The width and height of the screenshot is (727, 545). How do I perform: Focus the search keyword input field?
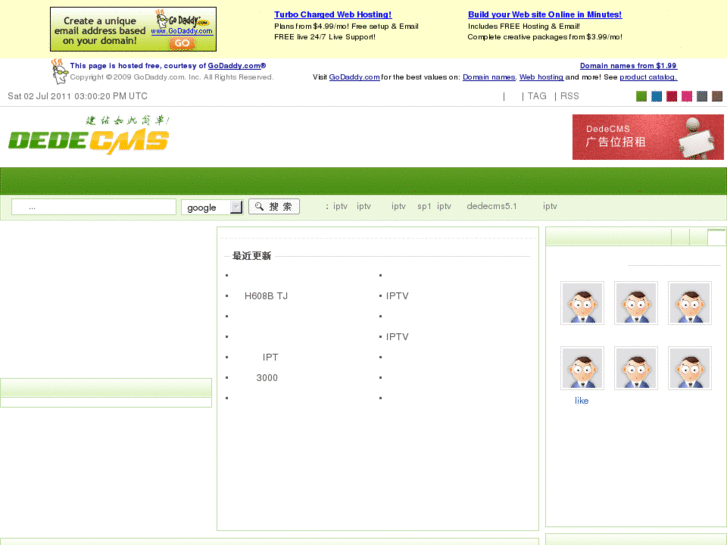[x=94, y=207]
